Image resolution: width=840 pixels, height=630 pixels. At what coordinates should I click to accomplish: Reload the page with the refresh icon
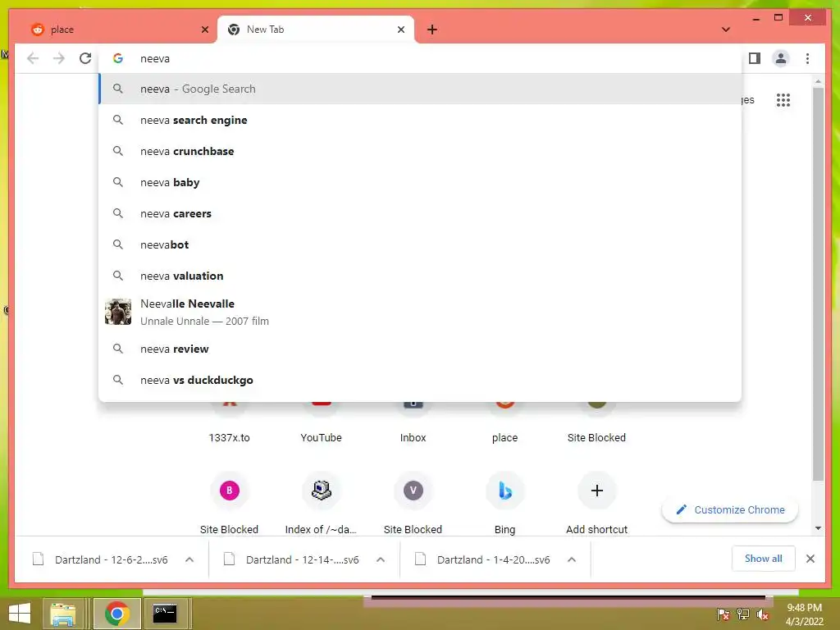pos(85,58)
